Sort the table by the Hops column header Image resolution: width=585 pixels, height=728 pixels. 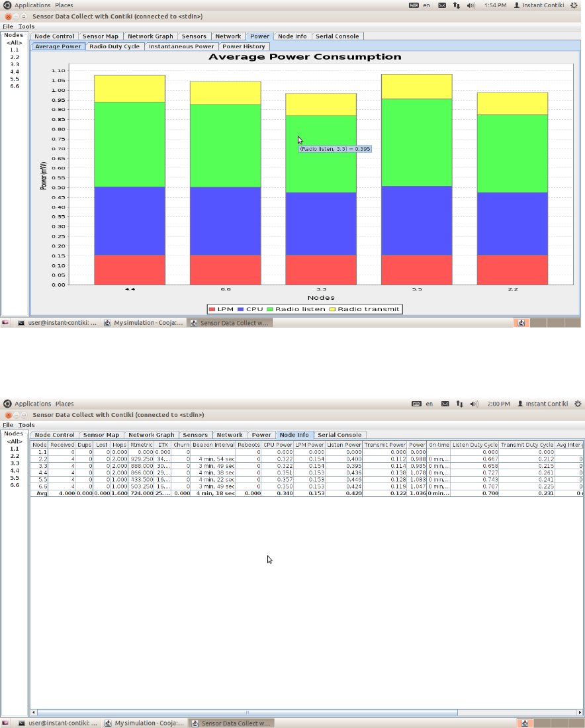point(119,445)
